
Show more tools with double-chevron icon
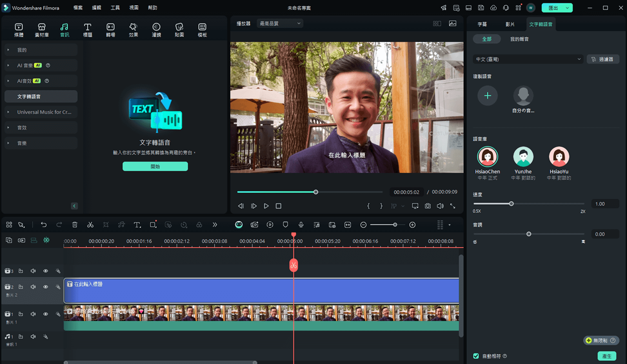pos(215,225)
